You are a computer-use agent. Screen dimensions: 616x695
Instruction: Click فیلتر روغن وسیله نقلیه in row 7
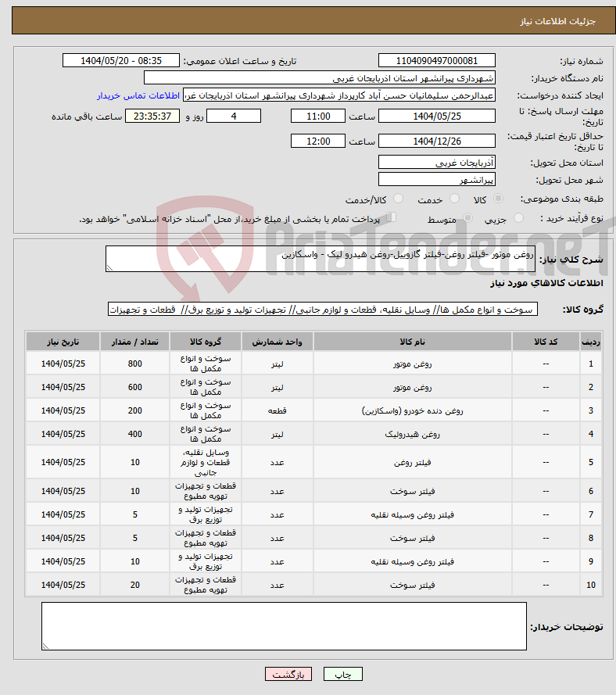(x=413, y=514)
